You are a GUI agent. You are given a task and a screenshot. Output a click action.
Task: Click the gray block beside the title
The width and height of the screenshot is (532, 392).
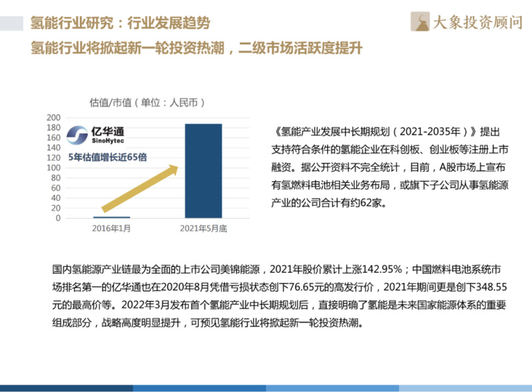(x=13, y=24)
